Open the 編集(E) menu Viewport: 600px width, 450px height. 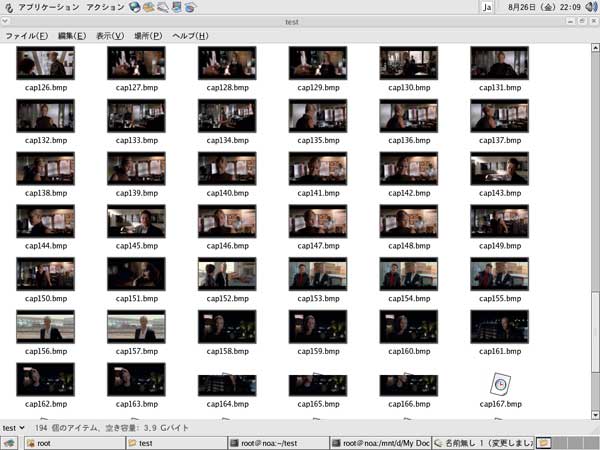[72, 36]
